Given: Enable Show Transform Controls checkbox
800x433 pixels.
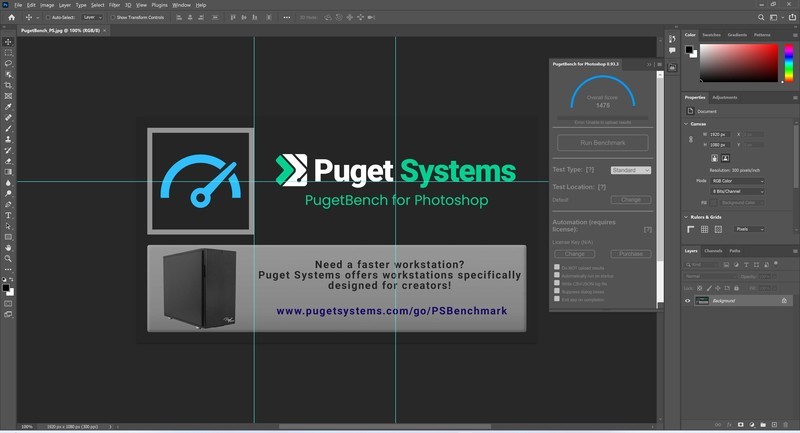Looking at the screenshot, I should [x=113, y=17].
